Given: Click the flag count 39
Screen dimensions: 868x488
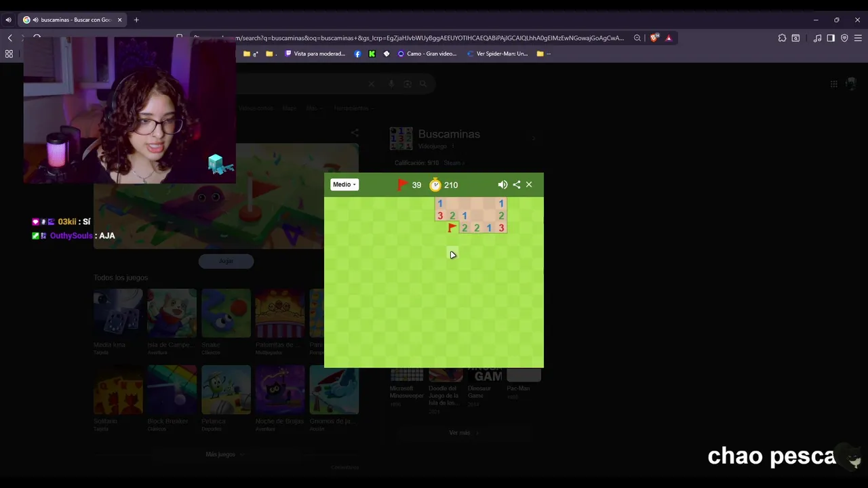Looking at the screenshot, I should [x=416, y=185].
